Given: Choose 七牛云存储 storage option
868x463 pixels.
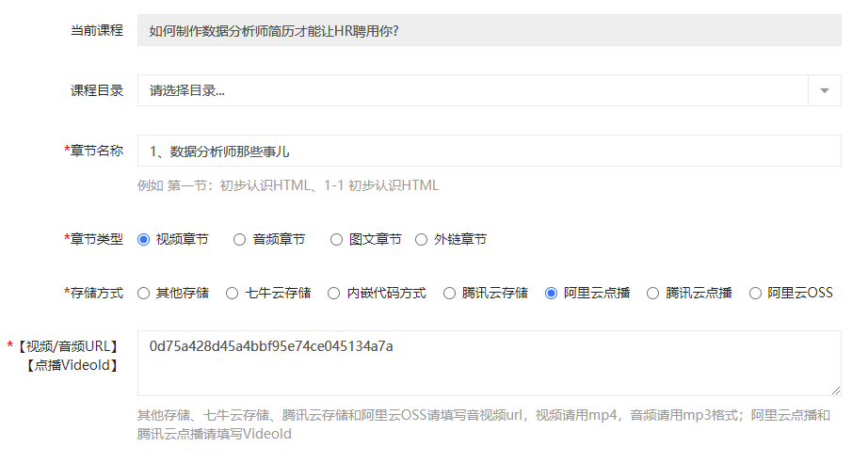Looking at the screenshot, I should [232, 294].
